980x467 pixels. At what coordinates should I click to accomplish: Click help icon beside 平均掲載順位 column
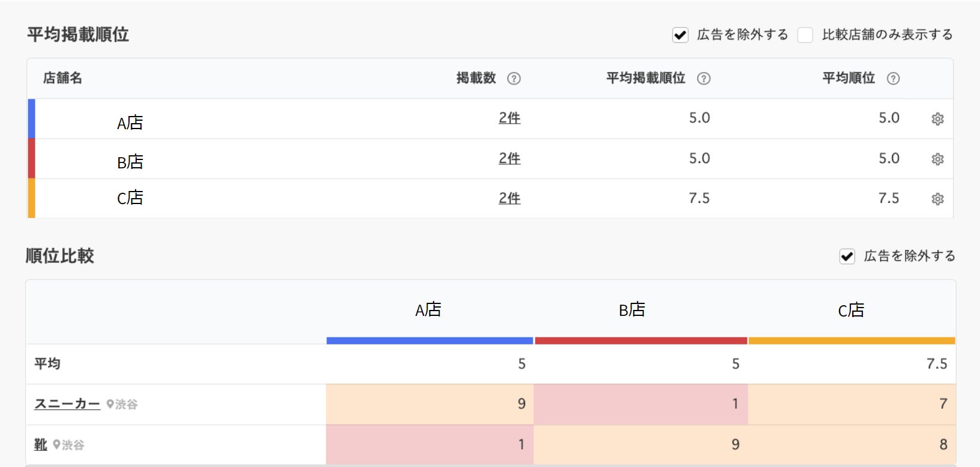coord(703,79)
